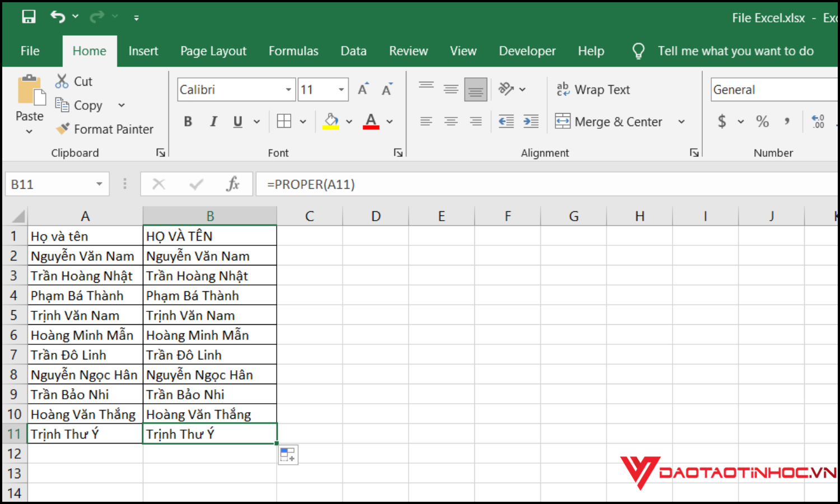Click the Copy button
This screenshot has height=504, width=840.
[x=79, y=105]
